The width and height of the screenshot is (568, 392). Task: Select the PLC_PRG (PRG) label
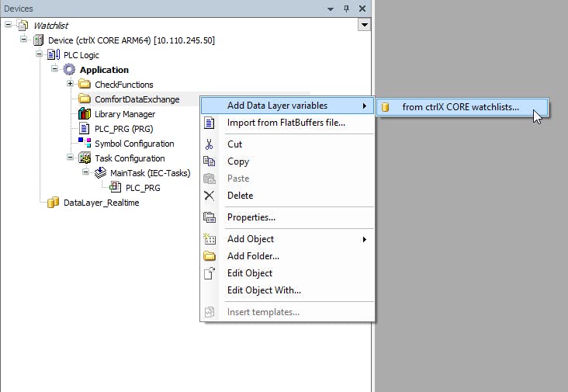click(124, 129)
